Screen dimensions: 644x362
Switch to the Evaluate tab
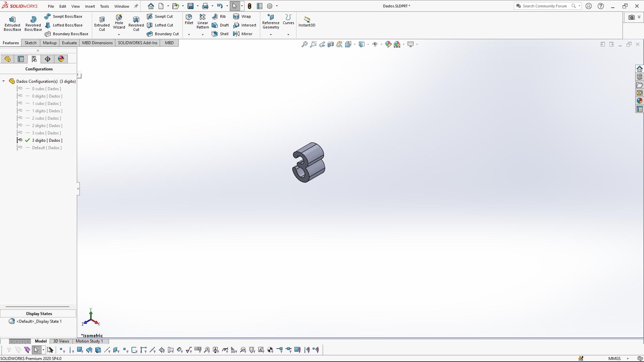69,43
